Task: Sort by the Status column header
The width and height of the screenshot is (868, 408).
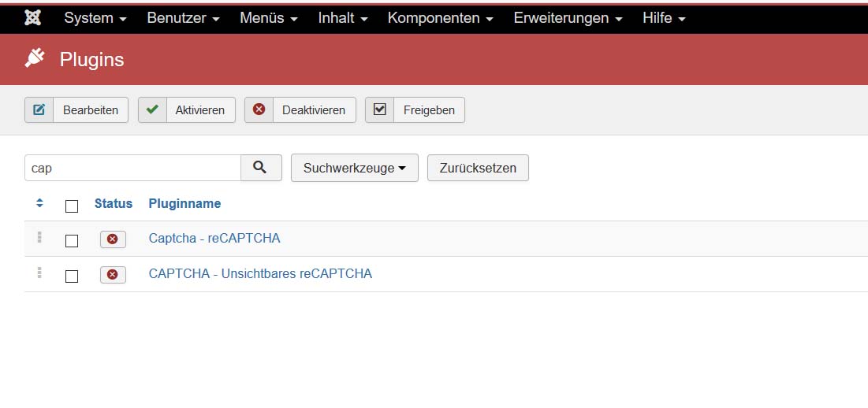Action: (114, 203)
